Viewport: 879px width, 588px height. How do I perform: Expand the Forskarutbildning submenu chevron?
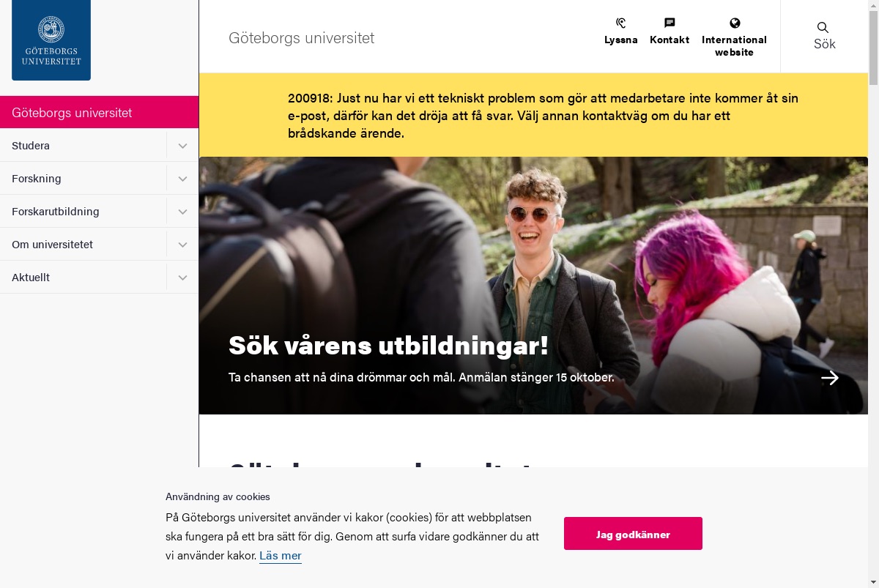click(x=182, y=212)
